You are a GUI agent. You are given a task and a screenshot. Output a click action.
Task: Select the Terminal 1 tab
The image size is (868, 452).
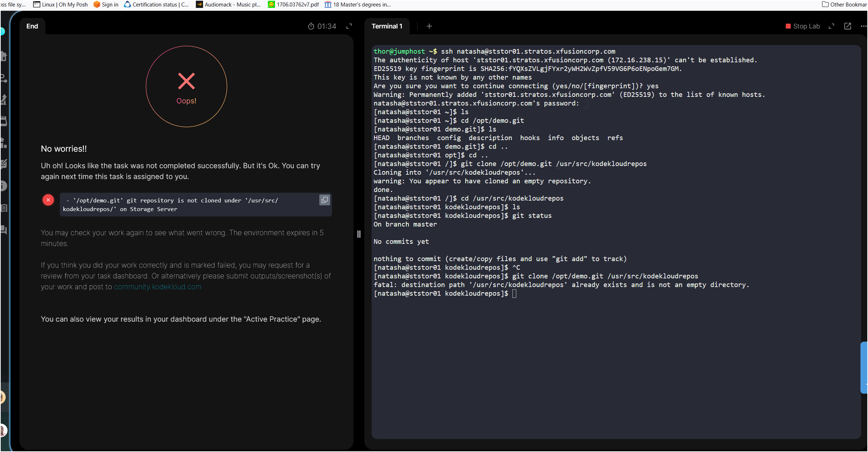387,26
